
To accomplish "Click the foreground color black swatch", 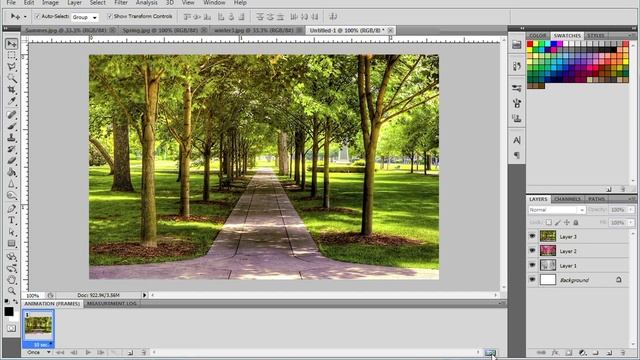I will click(x=9, y=312).
